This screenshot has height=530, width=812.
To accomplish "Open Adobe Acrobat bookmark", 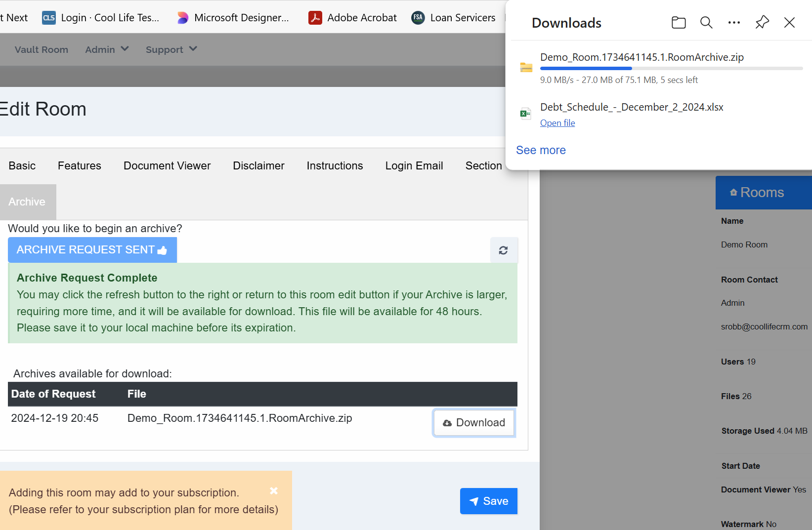I will (353, 18).
